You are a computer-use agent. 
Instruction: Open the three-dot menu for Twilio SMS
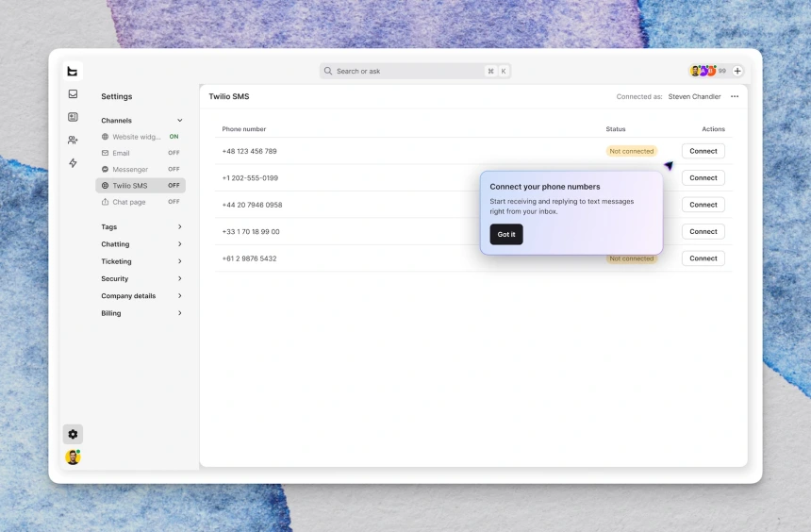(735, 97)
